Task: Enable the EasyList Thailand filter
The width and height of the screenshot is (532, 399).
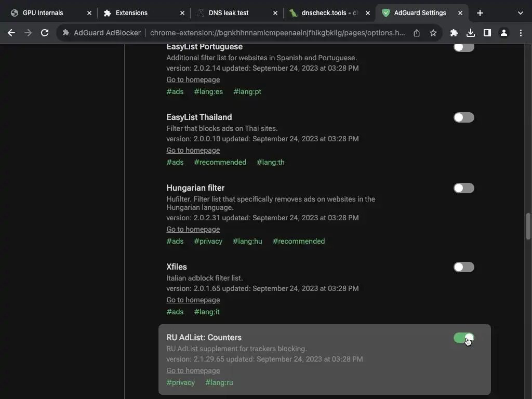Action: (464, 117)
